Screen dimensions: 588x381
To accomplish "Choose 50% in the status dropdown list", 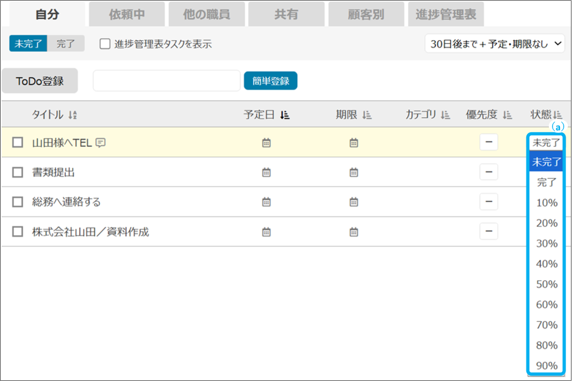I will coord(547,284).
